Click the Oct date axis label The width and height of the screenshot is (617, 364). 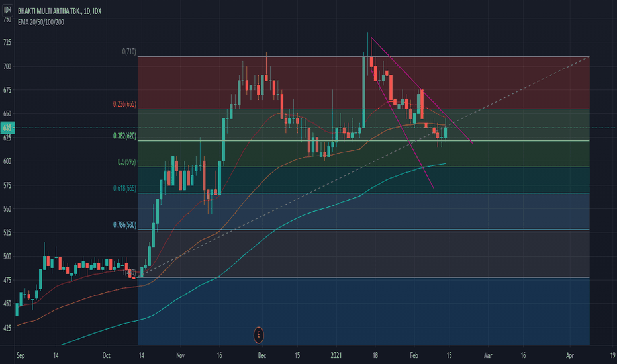coord(106,355)
